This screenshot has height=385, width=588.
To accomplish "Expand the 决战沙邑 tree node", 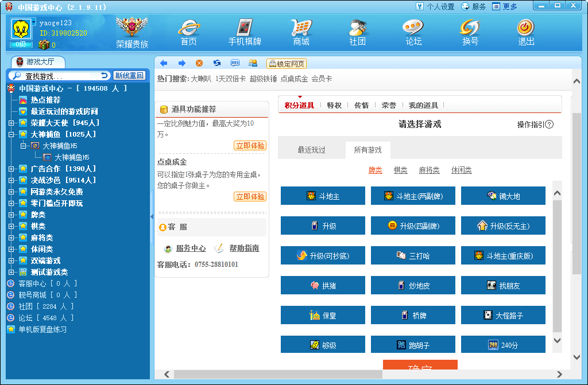I will (x=11, y=180).
